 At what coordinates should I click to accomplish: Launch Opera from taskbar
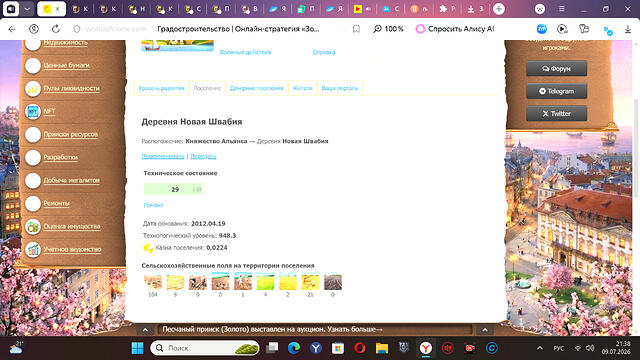tap(360, 348)
